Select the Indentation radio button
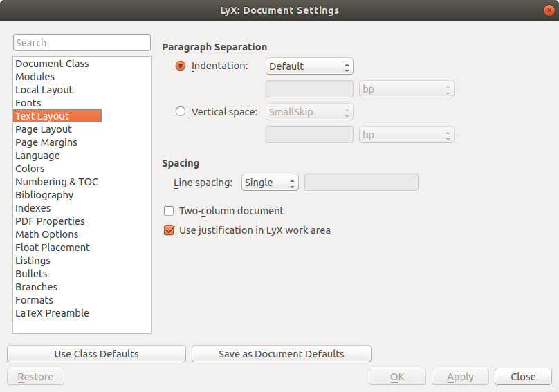This screenshot has height=392, width=559. click(181, 66)
